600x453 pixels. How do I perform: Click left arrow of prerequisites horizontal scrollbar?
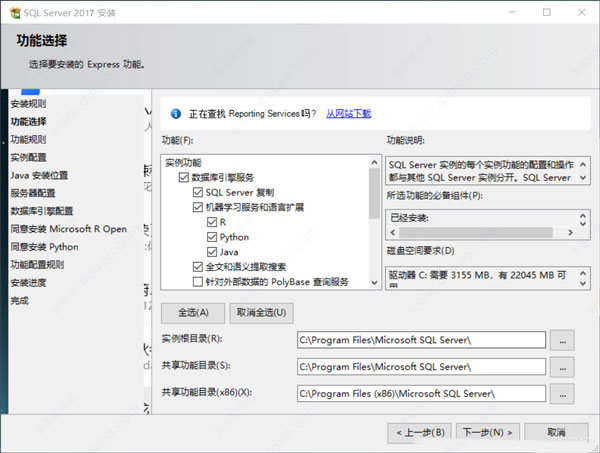393,232
